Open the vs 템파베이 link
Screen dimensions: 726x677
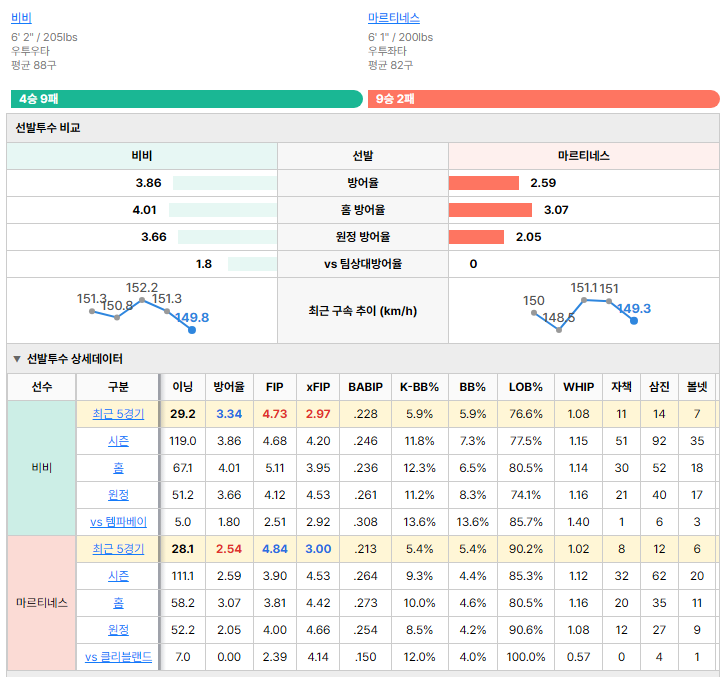[118, 522]
